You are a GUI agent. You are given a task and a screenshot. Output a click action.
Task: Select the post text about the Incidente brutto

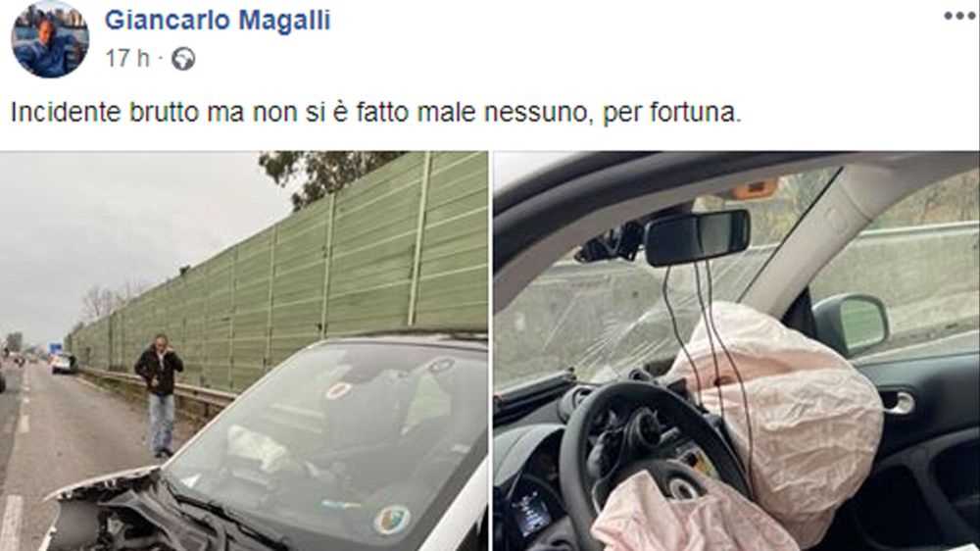pyautogui.click(x=376, y=113)
